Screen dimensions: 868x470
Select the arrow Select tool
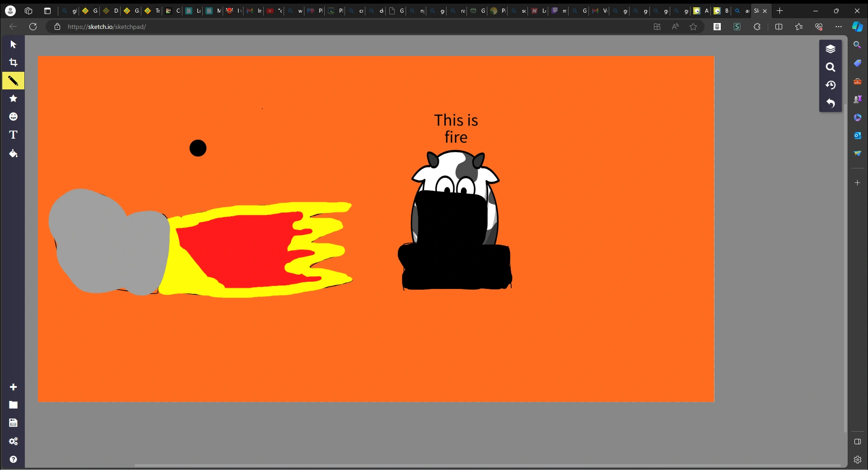tap(13, 44)
